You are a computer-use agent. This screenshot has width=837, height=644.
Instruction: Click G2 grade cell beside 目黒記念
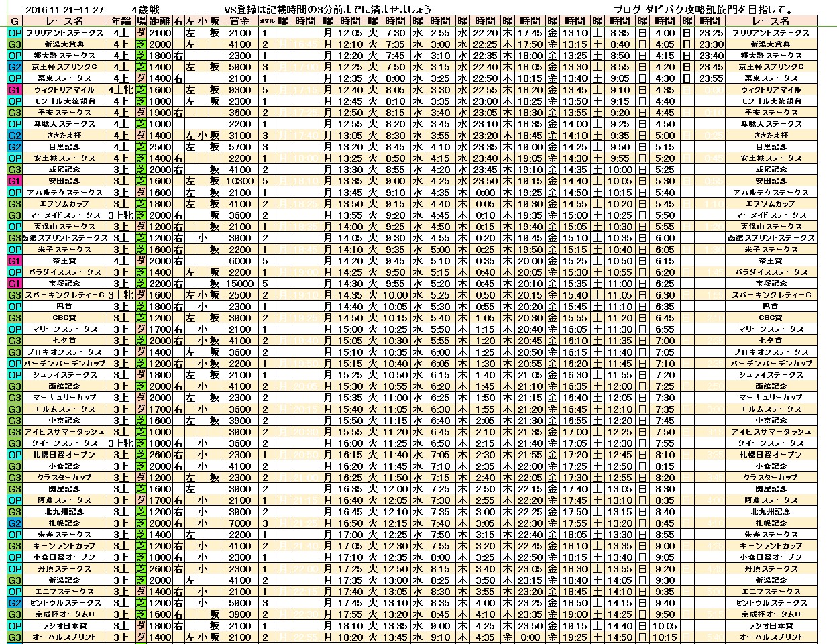click(x=15, y=147)
